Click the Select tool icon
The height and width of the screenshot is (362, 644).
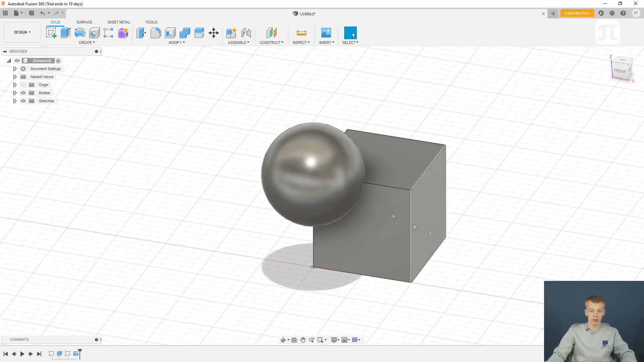click(x=351, y=33)
